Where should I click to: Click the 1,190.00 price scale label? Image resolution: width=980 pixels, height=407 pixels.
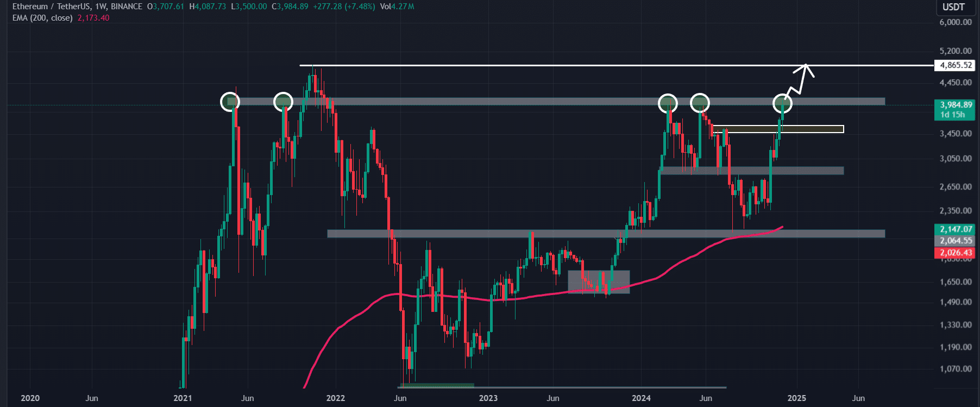tap(956, 347)
